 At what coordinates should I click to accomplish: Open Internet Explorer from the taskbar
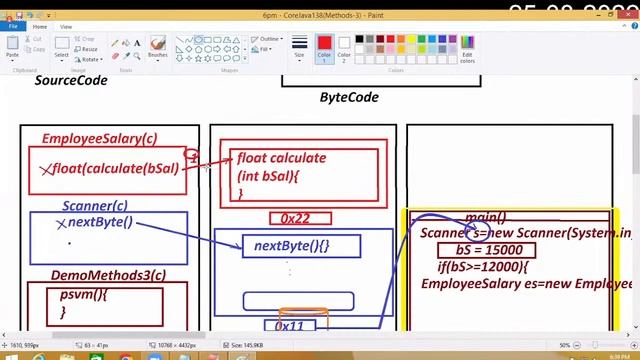39,358
